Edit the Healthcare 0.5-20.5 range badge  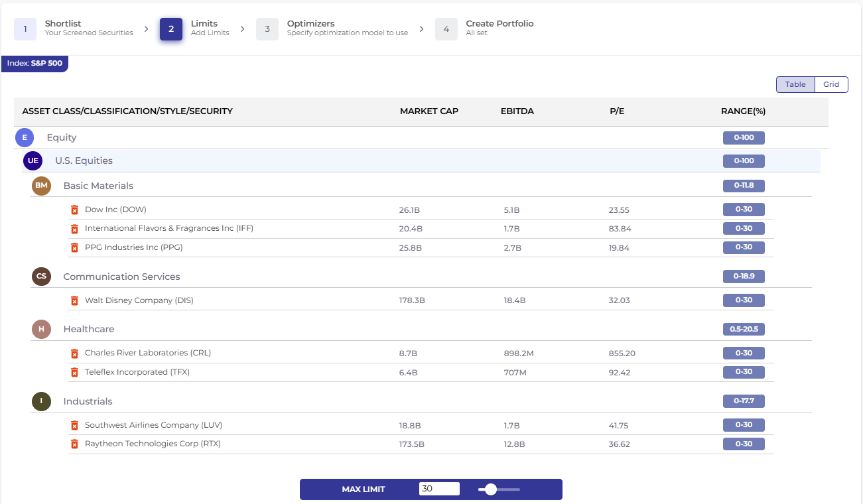coord(744,329)
